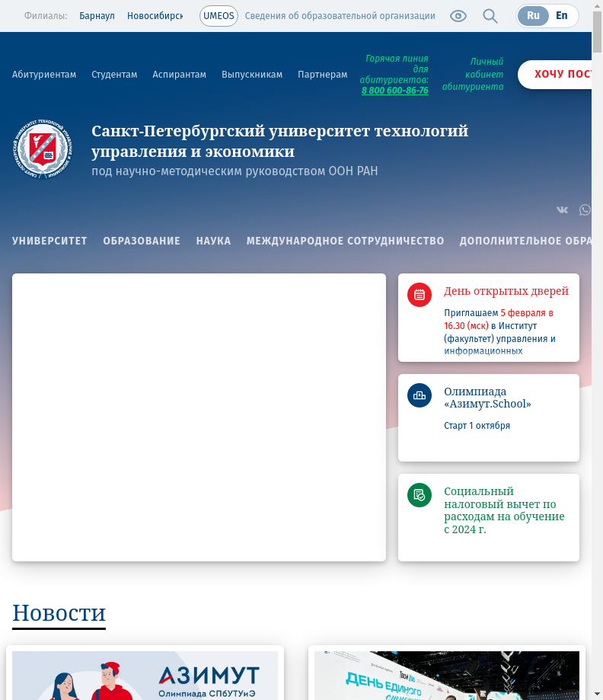Click the Новости section heading
The width and height of the screenshot is (603, 700).
click(x=59, y=613)
